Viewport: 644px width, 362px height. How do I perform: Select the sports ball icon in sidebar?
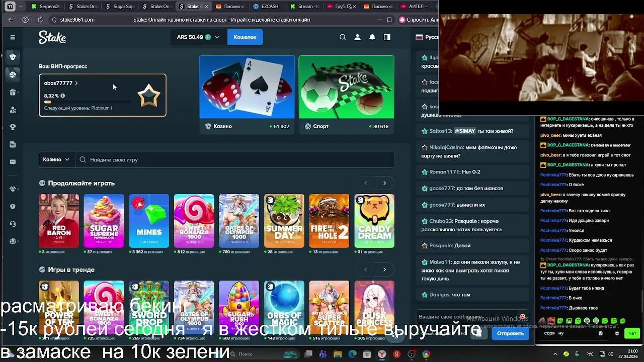[13, 74]
